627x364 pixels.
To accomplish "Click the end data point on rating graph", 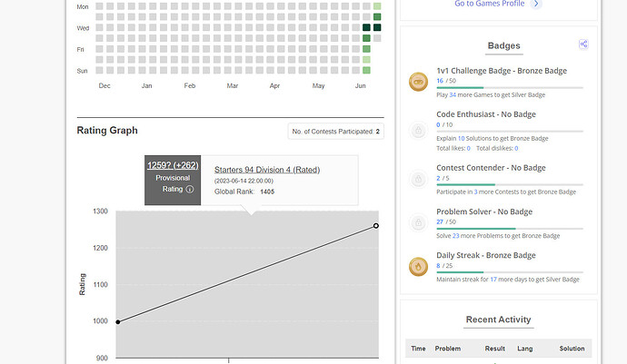I will pyautogui.click(x=376, y=226).
